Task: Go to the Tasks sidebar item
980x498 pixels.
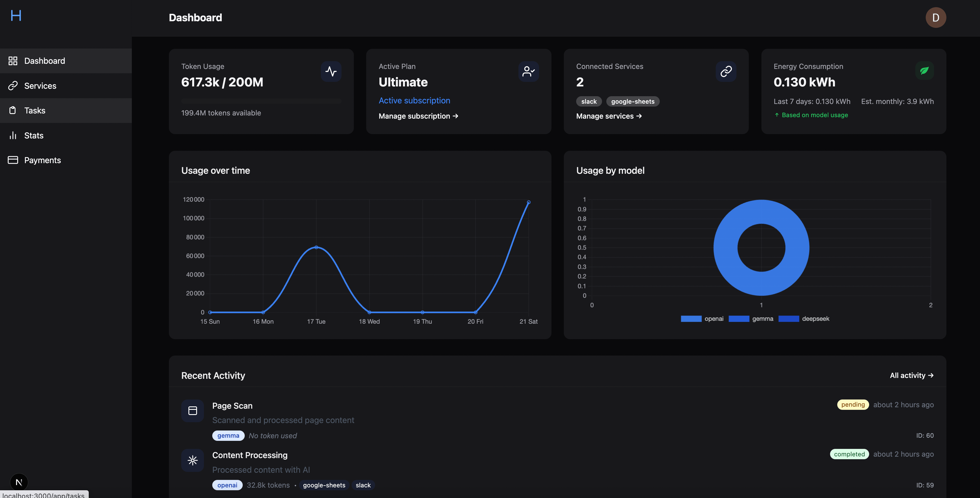Action: [x=35, y=111]
